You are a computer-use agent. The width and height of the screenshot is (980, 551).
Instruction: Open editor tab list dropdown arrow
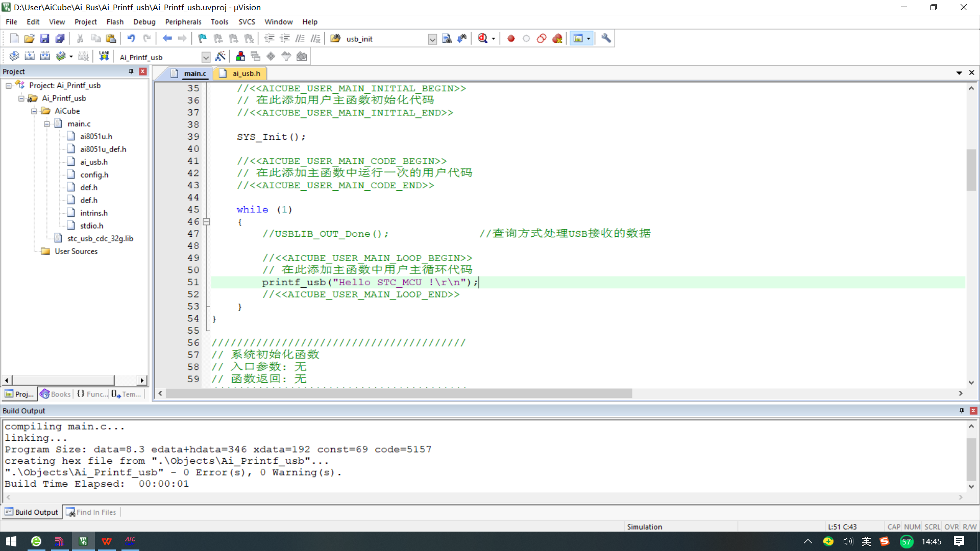point(959,73)
